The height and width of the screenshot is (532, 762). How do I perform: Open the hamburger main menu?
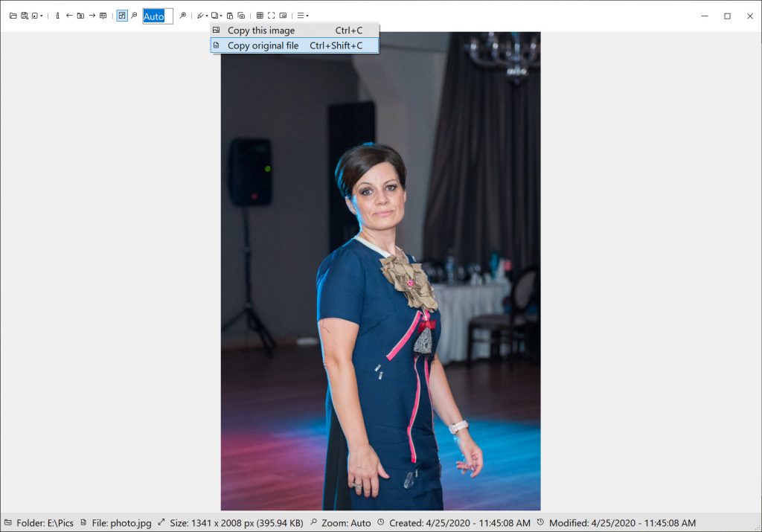pos(303,16)
